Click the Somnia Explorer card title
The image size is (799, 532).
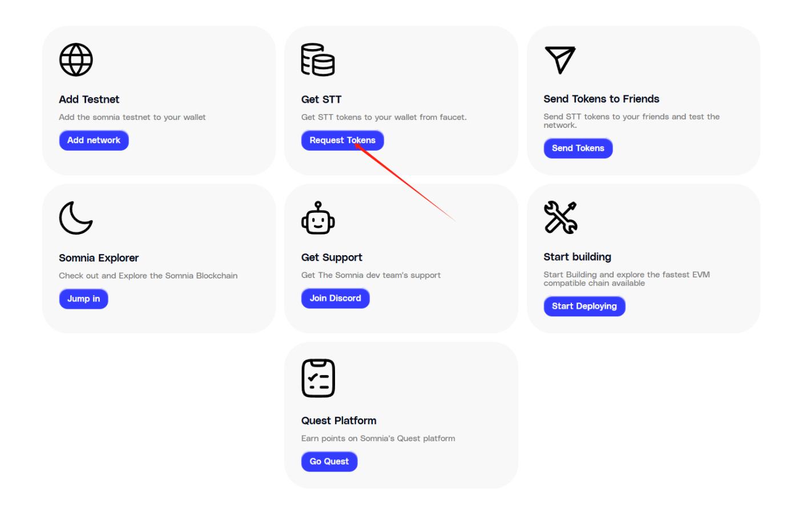99,257
